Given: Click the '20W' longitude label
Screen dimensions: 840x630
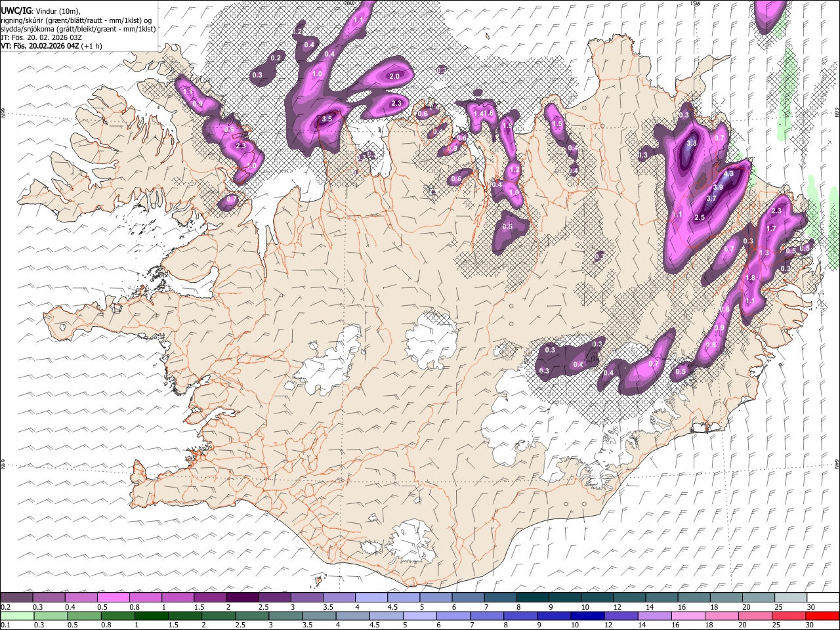Looking at the screenshot, I should coord(348,3).
